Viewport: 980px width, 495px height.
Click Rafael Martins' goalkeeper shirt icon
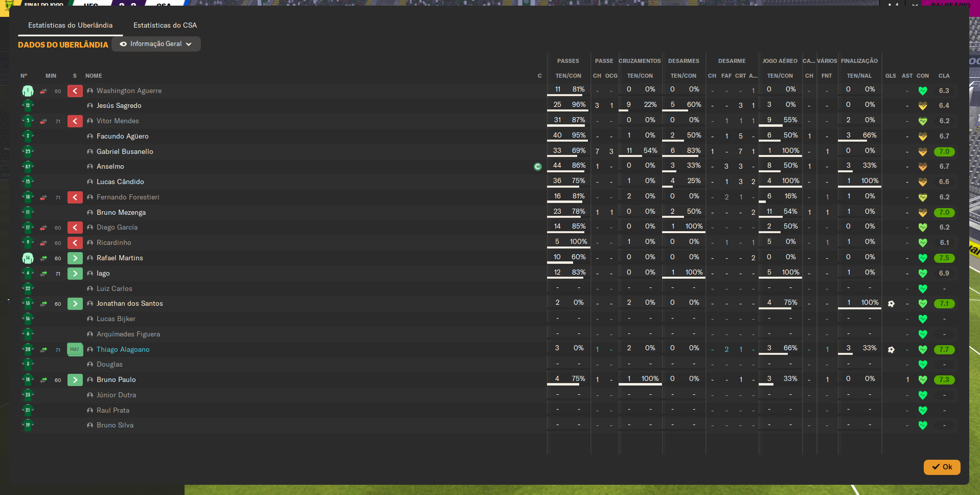[28, 258]
